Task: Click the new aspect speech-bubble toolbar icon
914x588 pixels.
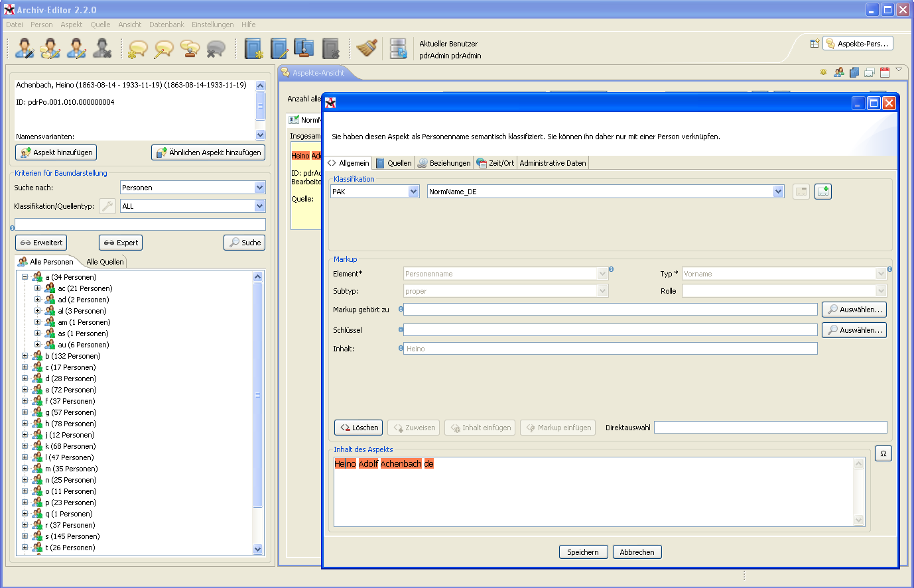Action: (x=137, y=48)
